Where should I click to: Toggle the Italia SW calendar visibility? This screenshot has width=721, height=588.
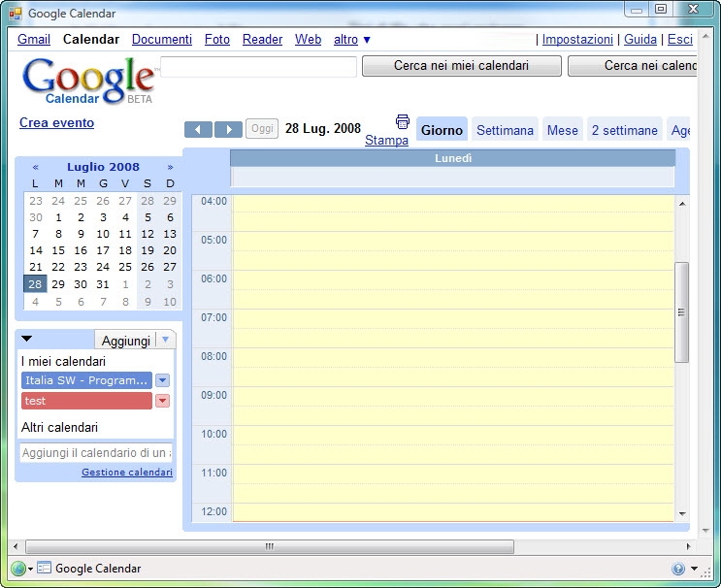click(86, 380)
